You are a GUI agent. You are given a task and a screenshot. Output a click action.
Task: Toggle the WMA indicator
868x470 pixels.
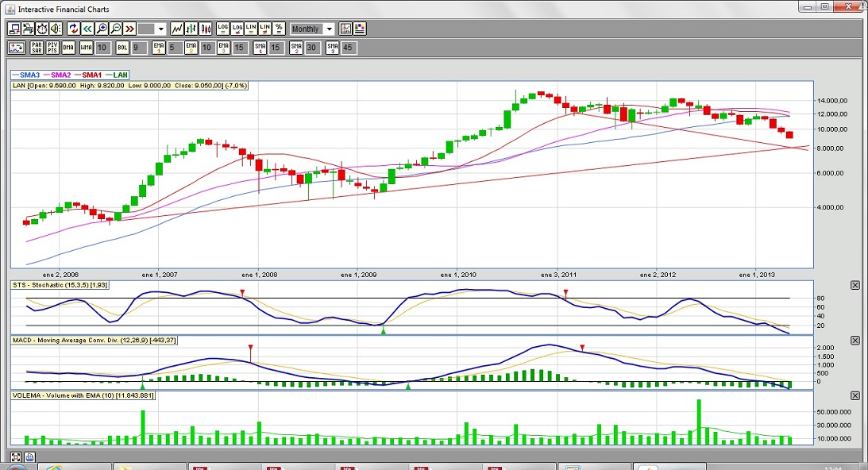point(87,48)
